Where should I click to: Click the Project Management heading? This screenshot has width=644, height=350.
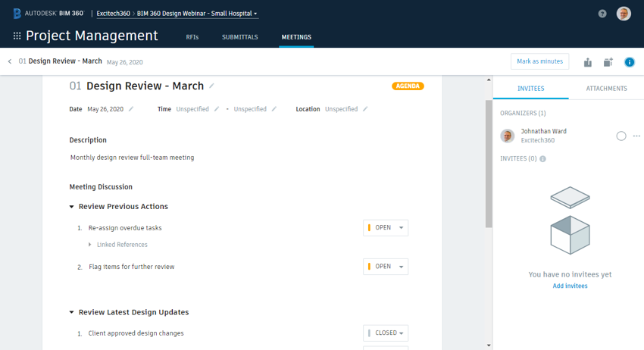click(x=92, y=36)
